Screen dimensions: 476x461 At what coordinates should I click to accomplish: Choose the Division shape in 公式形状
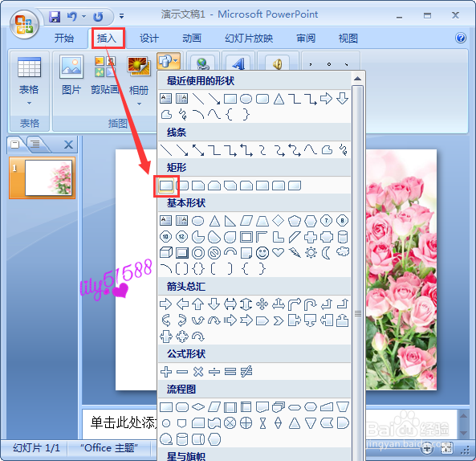point(214,372)
